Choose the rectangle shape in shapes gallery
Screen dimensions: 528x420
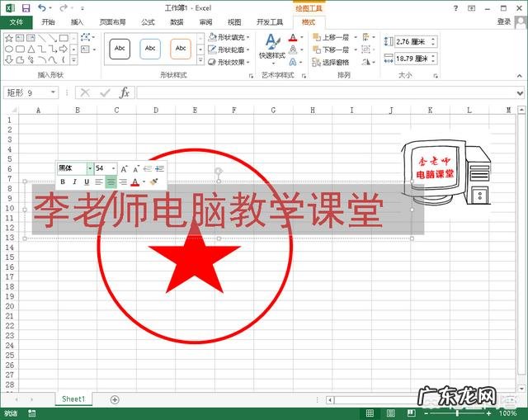pos(64,38)
